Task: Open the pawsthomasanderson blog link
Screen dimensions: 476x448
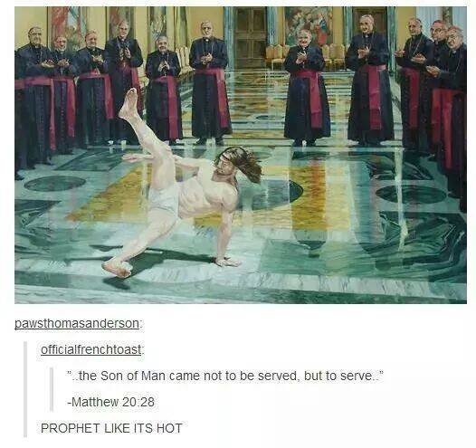Action: (77, 323)
